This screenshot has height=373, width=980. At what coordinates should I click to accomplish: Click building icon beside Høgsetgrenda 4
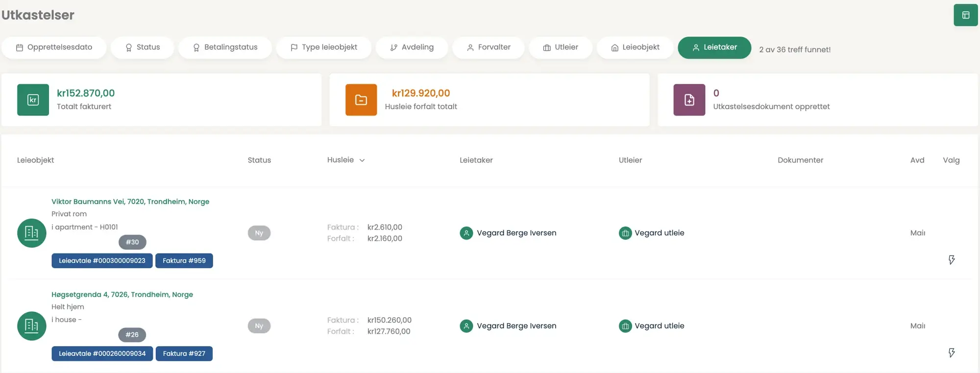tap(32, 326)
